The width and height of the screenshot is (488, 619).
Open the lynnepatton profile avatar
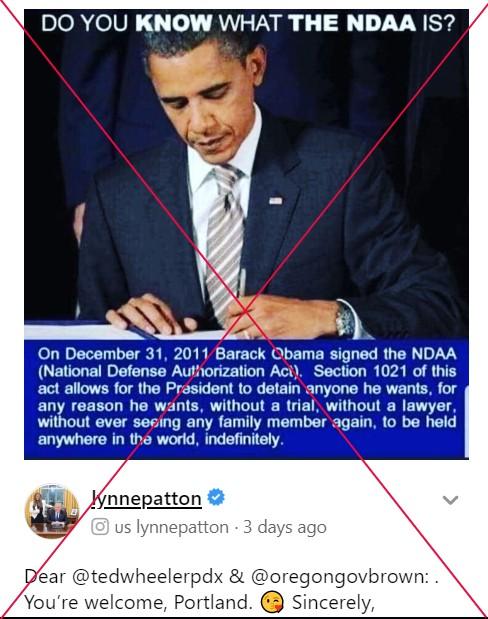click(52, 511)
